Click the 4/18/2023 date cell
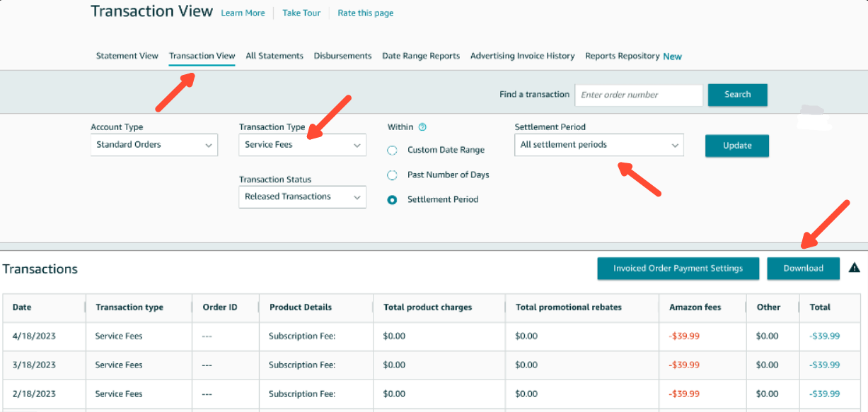This screenshot has width=868, height=412. [x=34, y=336]
